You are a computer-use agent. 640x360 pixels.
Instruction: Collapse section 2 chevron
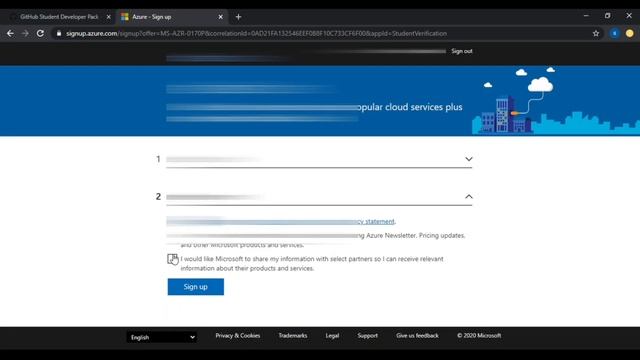pyautogui.click(x=469, y=197)
